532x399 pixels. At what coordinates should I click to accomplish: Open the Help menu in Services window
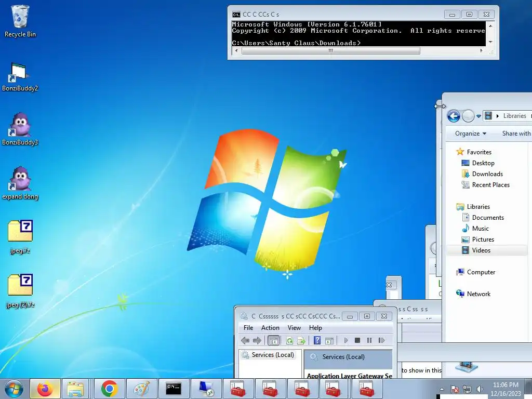(315, 328)
